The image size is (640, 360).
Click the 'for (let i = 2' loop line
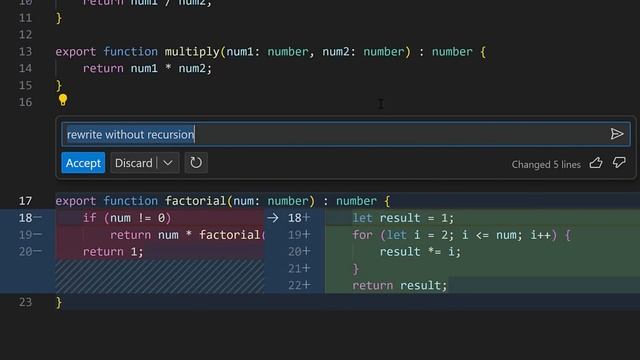pyautogui.click(x=461, y=235)
